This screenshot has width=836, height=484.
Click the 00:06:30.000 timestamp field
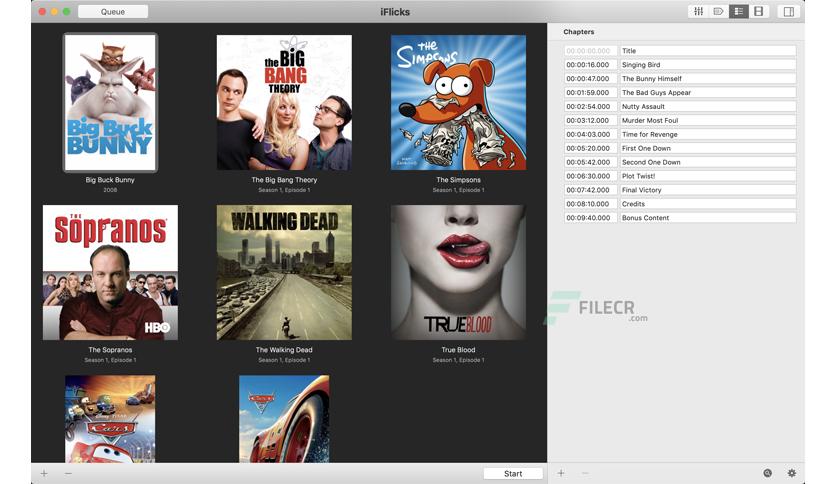pos(591,176)
